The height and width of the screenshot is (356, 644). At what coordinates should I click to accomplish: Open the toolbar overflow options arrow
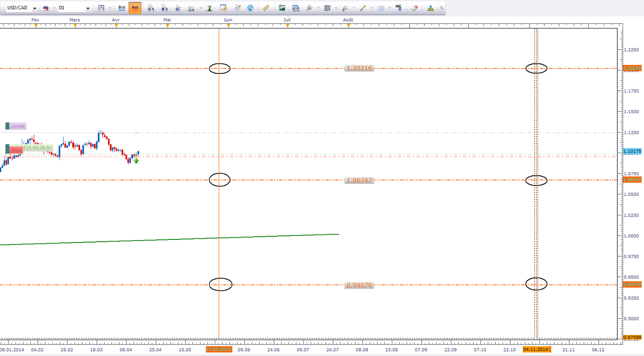(441, 8)
